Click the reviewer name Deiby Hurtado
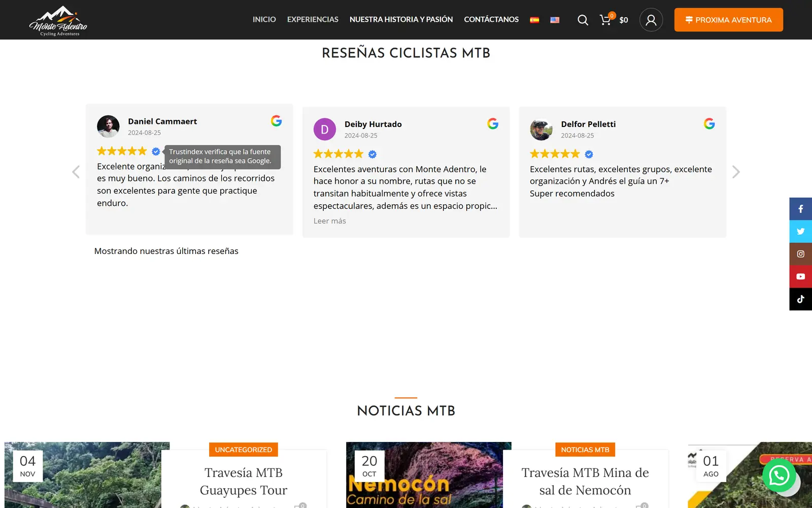 [x=373, y=124]
